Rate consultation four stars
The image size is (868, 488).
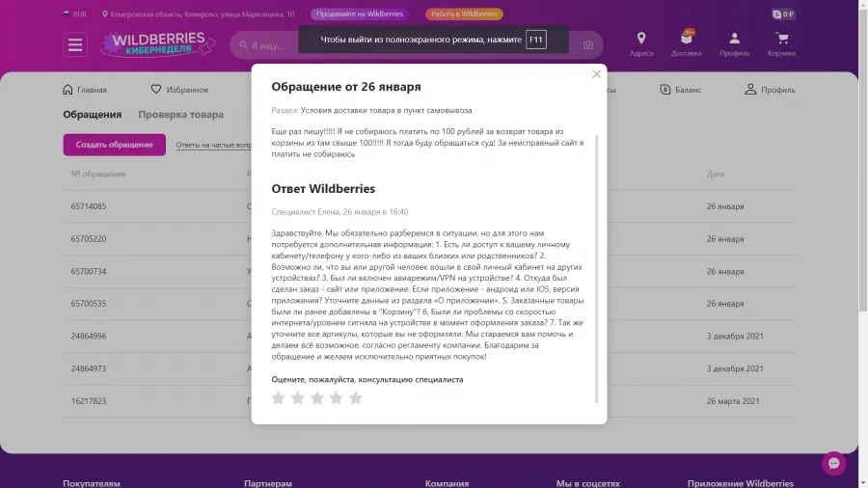point(336,397)
